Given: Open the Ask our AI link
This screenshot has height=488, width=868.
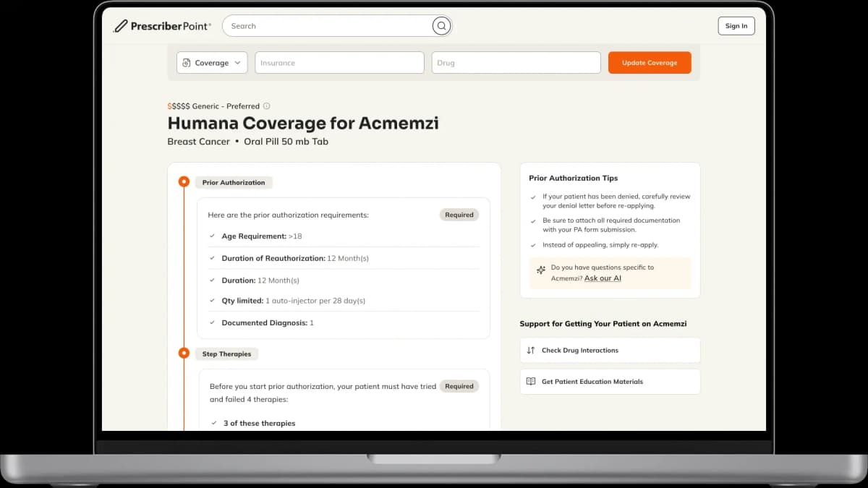Looking at the screenshot, I should [602, 278].
